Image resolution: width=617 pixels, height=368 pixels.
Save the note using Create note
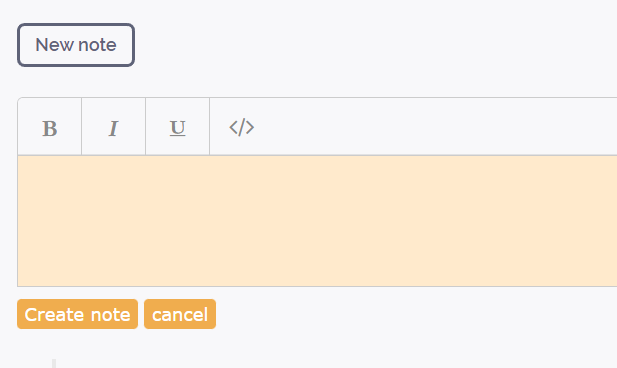[78, 314]
